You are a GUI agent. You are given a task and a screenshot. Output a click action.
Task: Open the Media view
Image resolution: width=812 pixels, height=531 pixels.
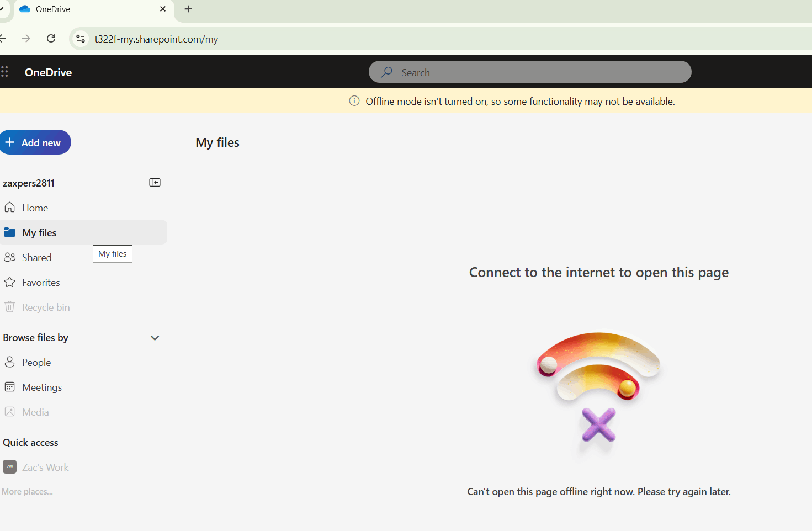click(x=35, y=412)
